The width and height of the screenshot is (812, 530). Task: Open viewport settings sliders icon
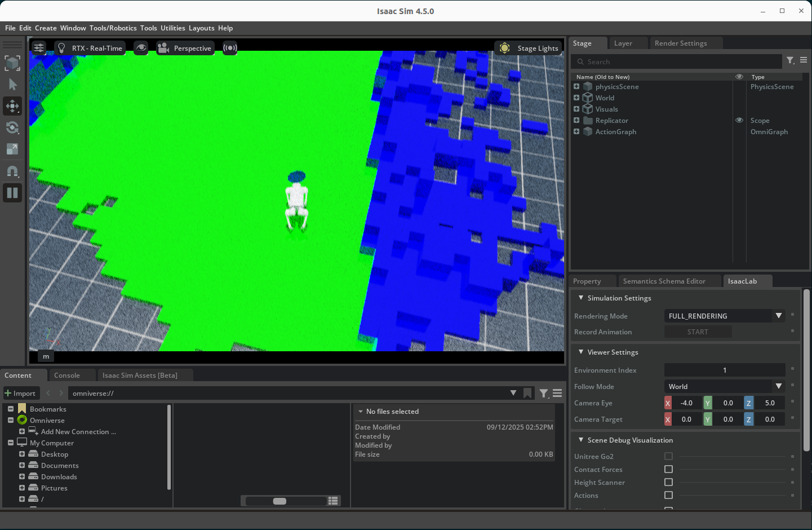tap(39, 48)
